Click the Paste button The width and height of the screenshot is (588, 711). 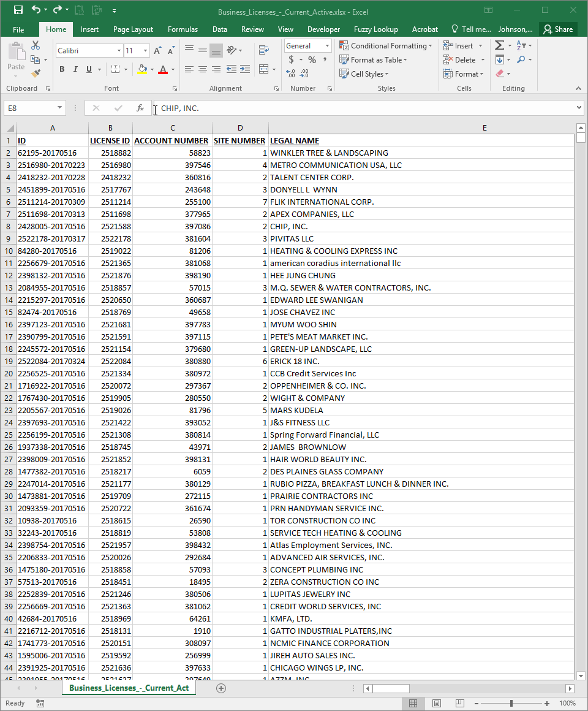17,60
